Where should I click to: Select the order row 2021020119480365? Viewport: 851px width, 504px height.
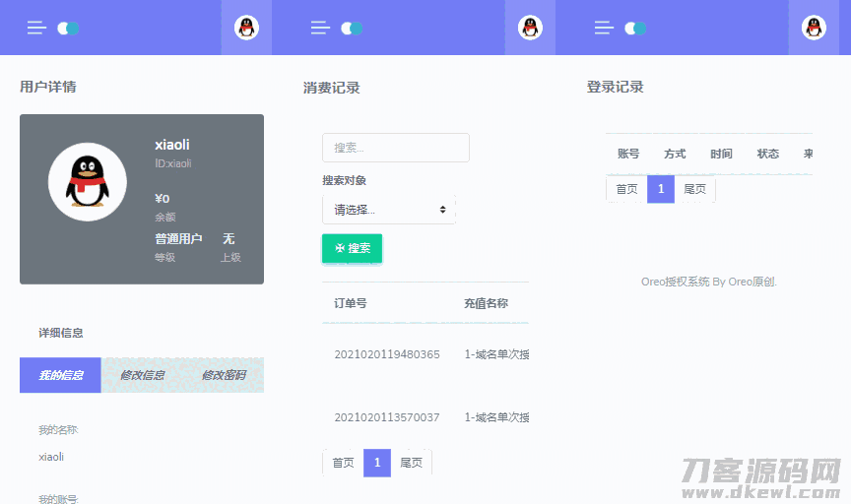click(386, 354)
